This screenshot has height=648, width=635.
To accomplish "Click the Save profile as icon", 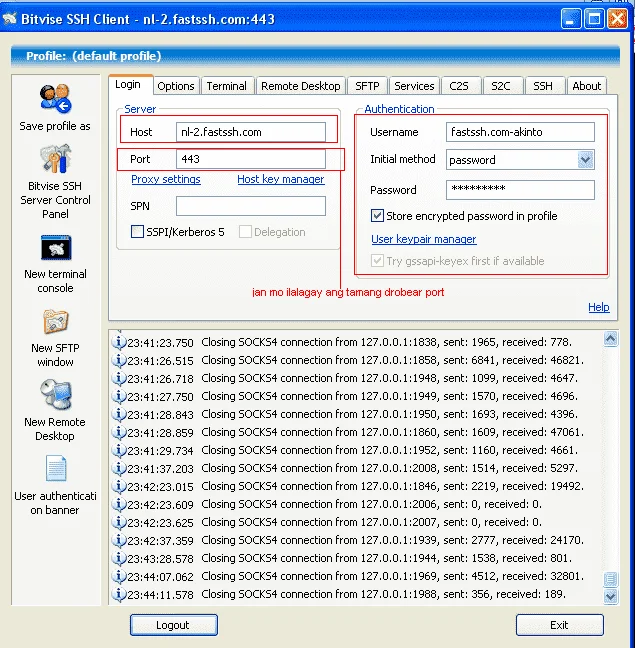I will click(x=55, y=99).
